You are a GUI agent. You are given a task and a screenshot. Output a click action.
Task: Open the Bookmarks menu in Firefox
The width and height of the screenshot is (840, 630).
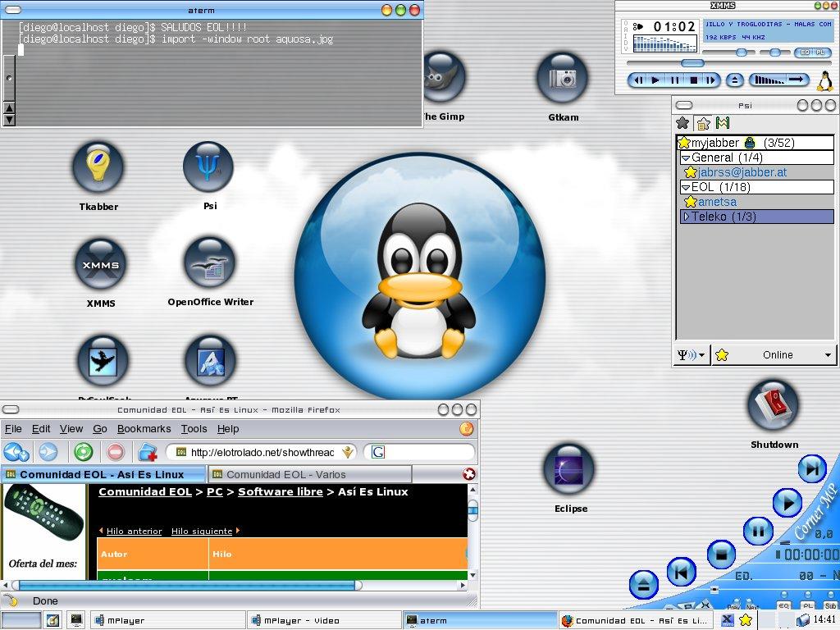(x=144, y=428)
